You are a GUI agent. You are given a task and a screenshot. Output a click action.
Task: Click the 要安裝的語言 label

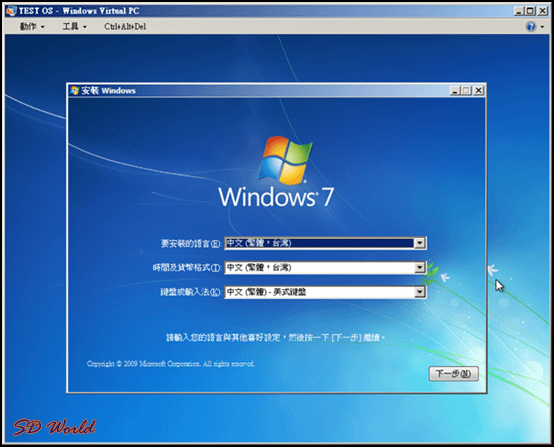(x=191, y=243)
